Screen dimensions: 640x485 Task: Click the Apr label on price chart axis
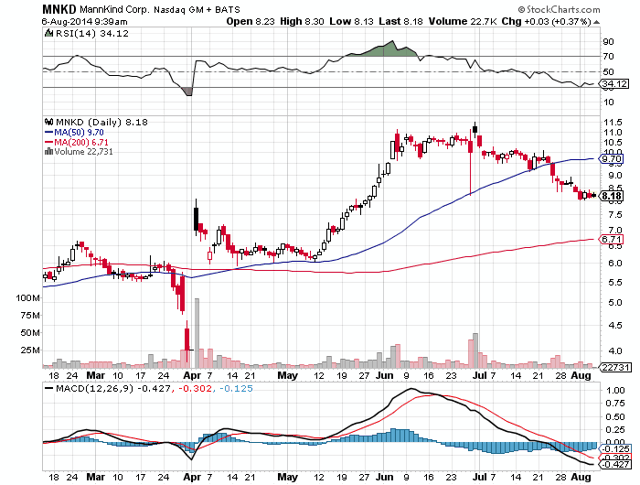192,376
